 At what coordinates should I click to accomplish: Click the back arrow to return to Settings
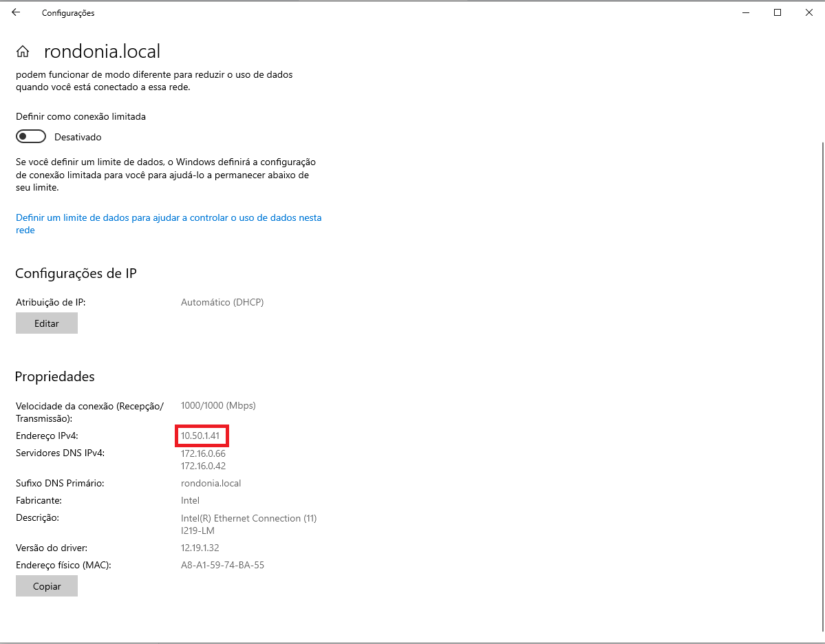coord(15,12)
